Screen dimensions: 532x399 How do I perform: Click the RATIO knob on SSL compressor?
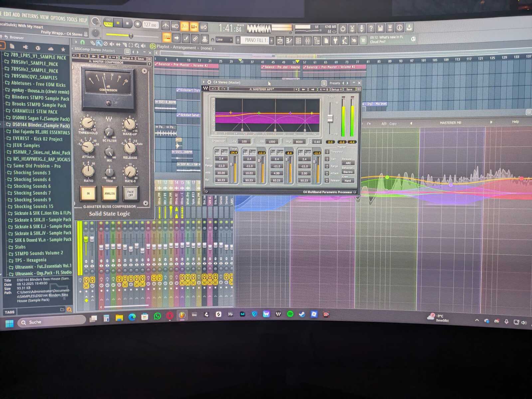point(88,171)
